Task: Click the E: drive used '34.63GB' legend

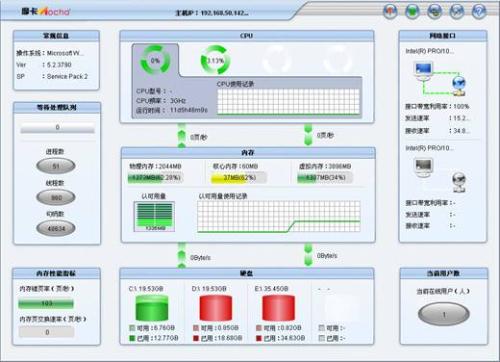Action: (281, 338)
